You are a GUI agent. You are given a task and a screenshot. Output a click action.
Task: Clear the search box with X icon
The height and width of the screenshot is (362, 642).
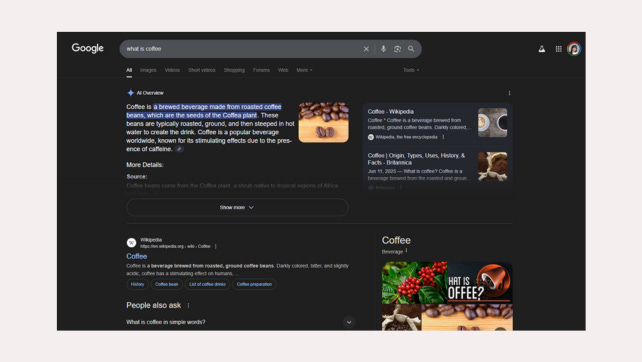pyautogui.click(x=366, y=49)
